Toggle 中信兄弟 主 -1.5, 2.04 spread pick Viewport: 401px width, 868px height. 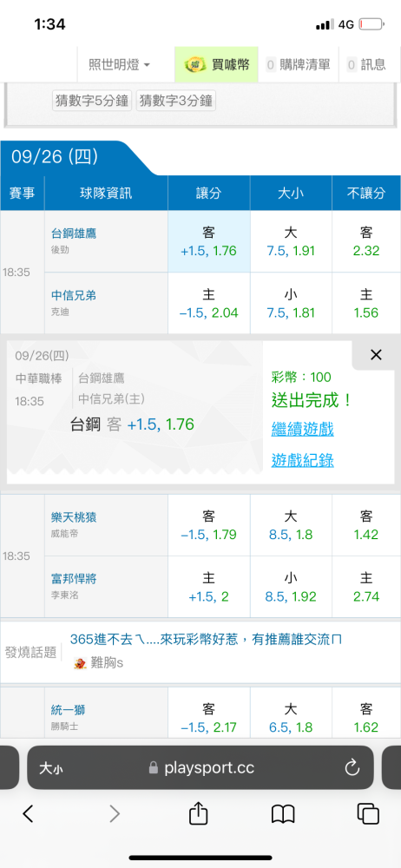pos(209,303)
